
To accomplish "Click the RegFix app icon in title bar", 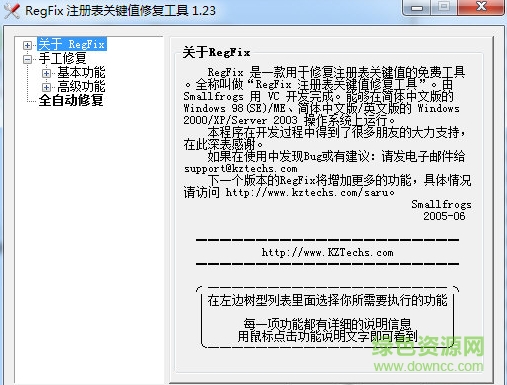I will pos(11,10).
